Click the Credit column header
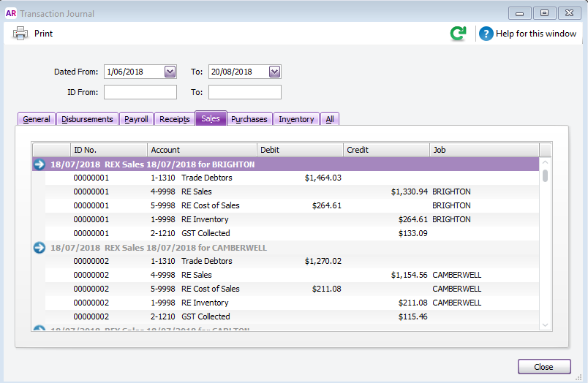 [386, 150]
